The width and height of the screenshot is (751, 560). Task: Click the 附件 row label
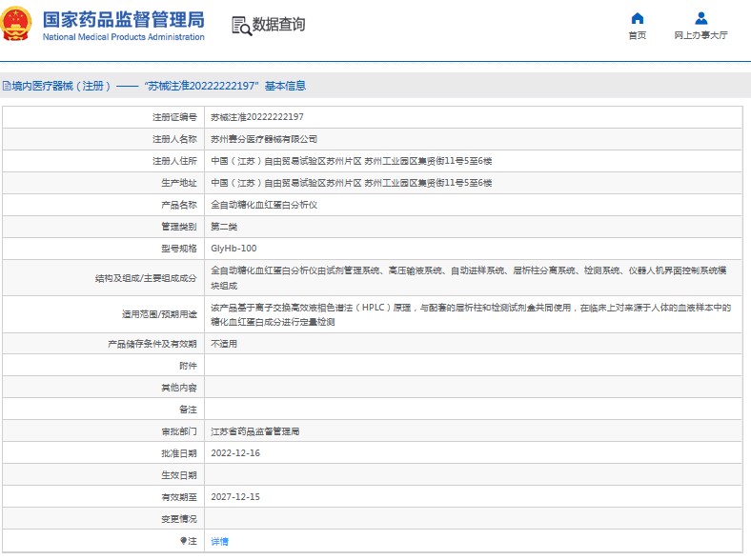[x=189, y=366]
